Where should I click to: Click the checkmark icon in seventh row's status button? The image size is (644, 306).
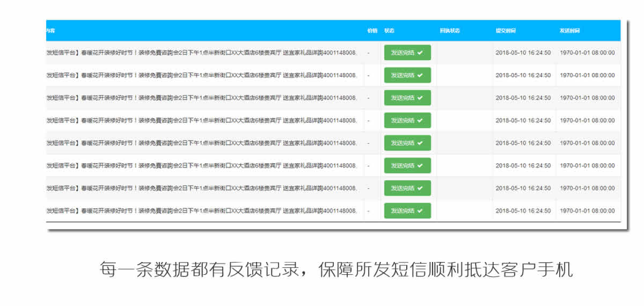click(420, 188)
